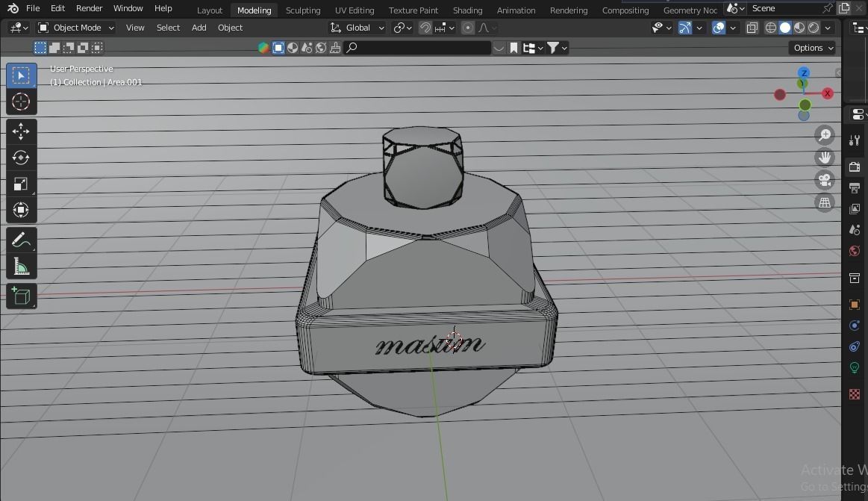868x501 pixels.
Task: Open the Tool properties wrench tab
Action: pos(854,140)
